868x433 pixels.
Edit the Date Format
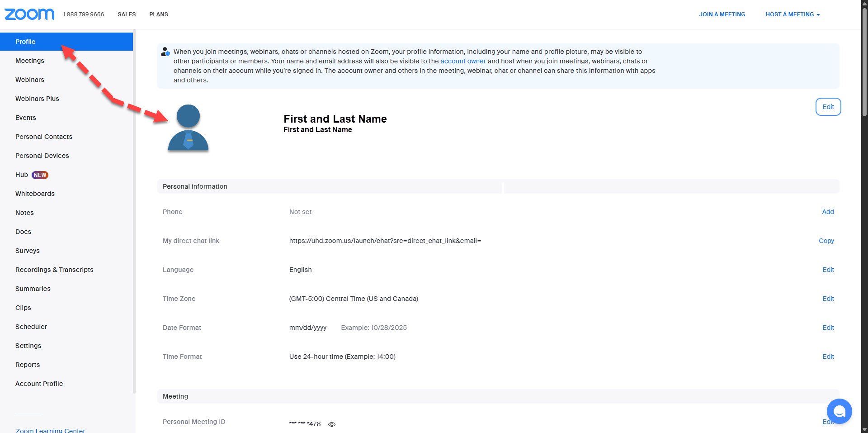pyautogui.click(x=828, y=328)
